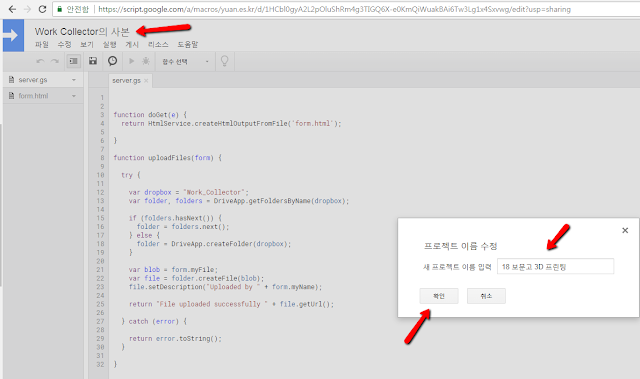Viewport: 640px width, 379px height.
Task: Open the 수정 menu
Action: [x=64, y=44]
